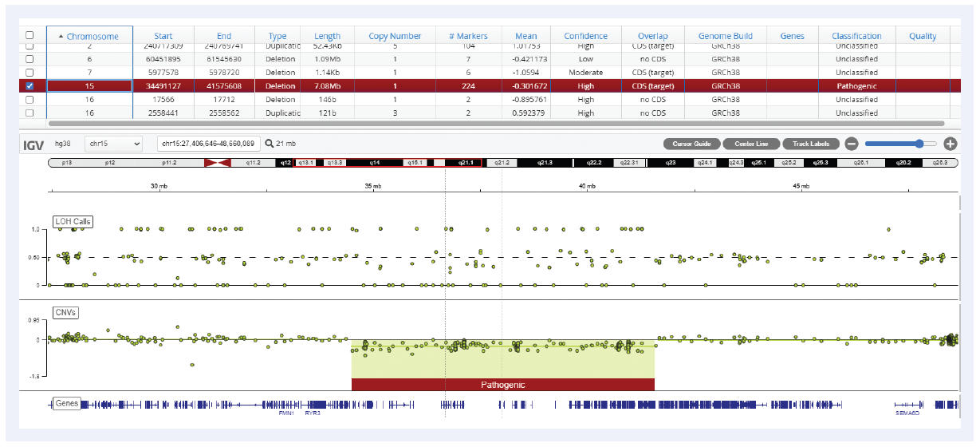Click the Pathogenic classification cell
This screenshot has width=980, height=447.
(x=856, y=85)
